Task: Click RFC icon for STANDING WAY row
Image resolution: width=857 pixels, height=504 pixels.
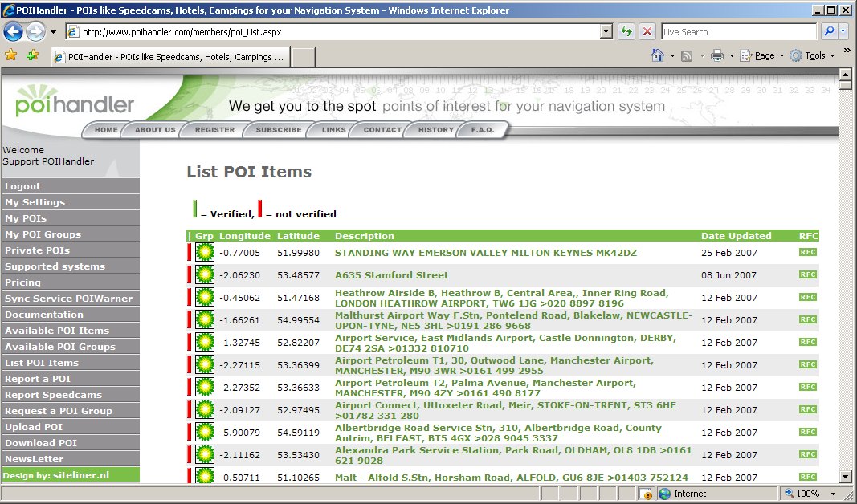Action: (807, 252)
